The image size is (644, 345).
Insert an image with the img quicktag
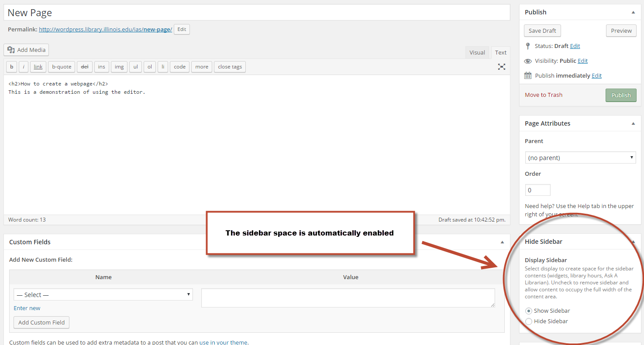119,67
